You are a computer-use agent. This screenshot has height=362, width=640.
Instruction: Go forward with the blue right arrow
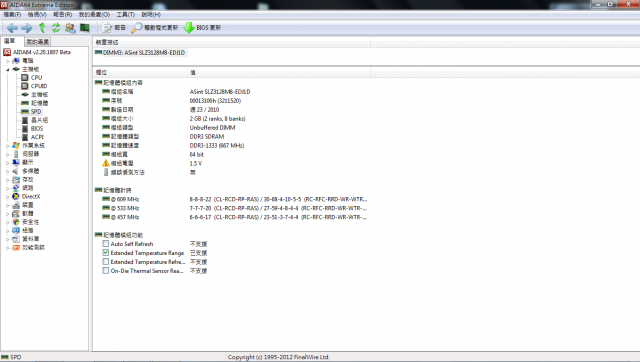point(27,28)
